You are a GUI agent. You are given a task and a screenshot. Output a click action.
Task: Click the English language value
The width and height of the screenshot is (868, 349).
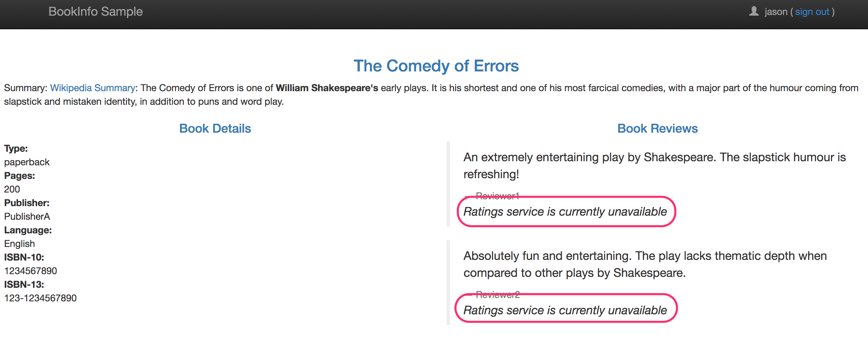point(19,244)
